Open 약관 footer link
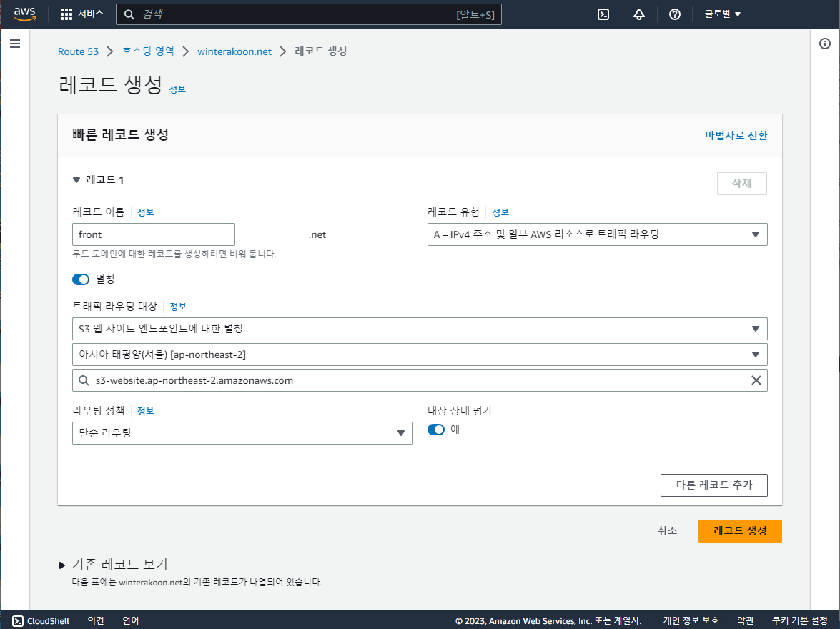840x629 pixels. [x=746, y=620]
